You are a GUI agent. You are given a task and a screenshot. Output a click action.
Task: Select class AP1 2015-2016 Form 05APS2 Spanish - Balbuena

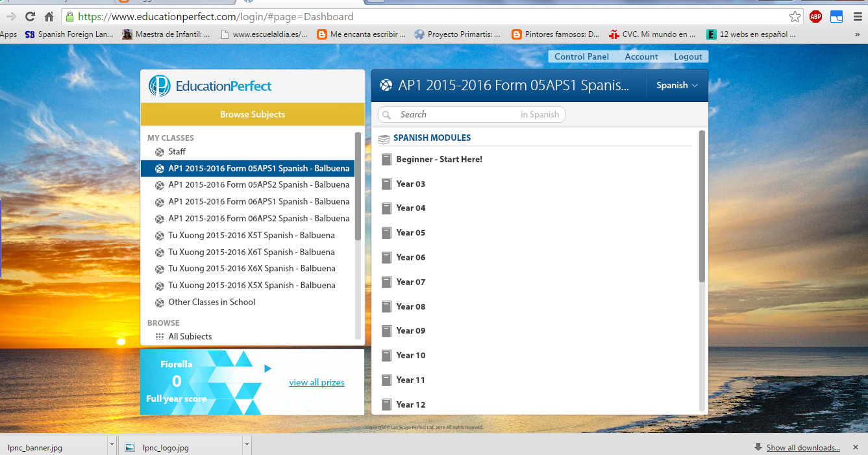248,185
